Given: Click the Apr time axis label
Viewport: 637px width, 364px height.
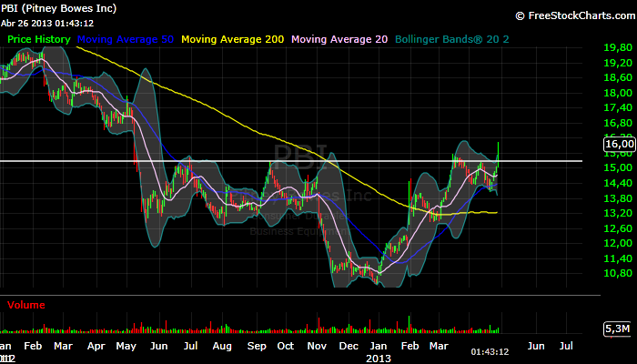Looking at the screenshot, I should click(96, 346).
